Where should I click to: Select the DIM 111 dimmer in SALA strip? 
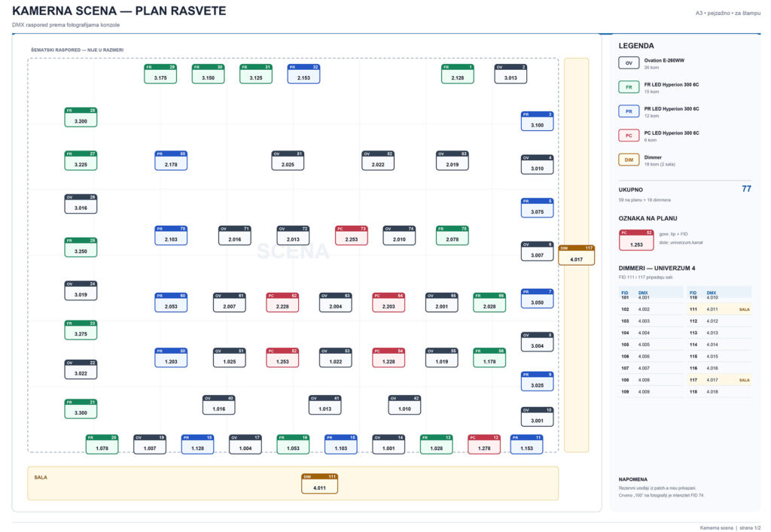click(319, 483)
